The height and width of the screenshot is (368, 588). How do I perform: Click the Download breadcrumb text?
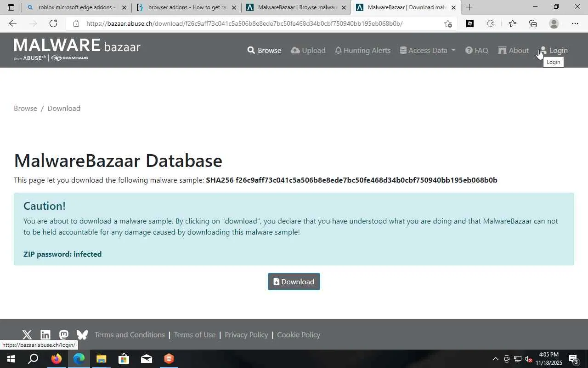coord(64,108)
